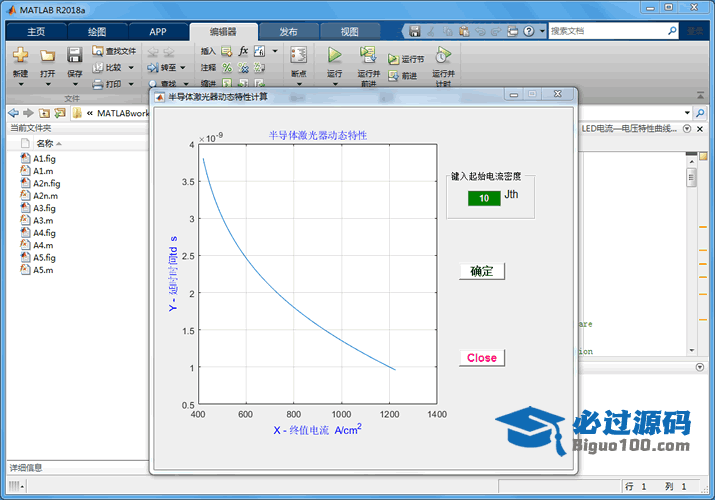Viewport: 715px width, 500px height.
Task: Save the file using the 保存 disk icon
Action: click(x=74, y=55)
